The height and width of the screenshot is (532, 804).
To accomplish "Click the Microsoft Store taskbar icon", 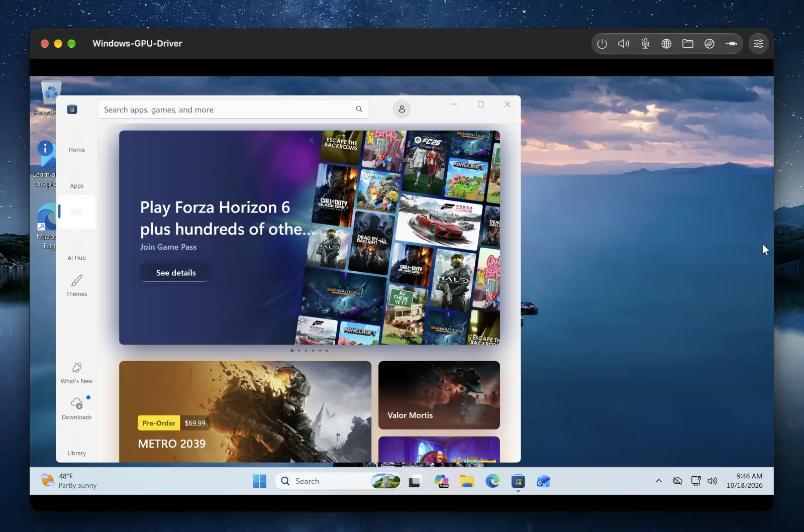I will 518,481.
